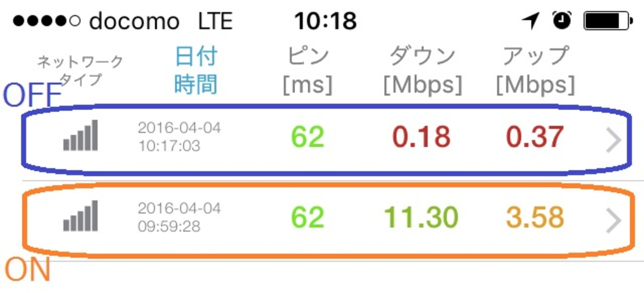
Task: Tap the location arrow status icon
Action: coord(531,21)
